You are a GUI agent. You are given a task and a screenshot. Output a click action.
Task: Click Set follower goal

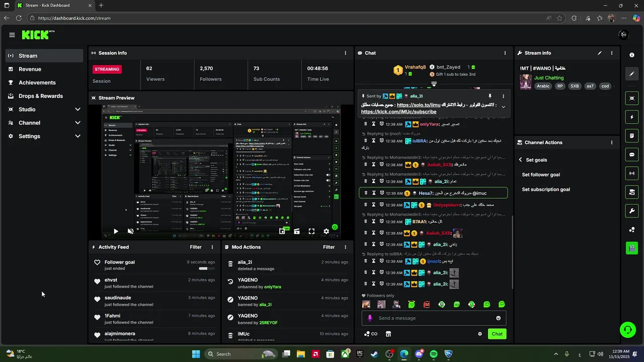pyautogui.click(x=541, y=175)
